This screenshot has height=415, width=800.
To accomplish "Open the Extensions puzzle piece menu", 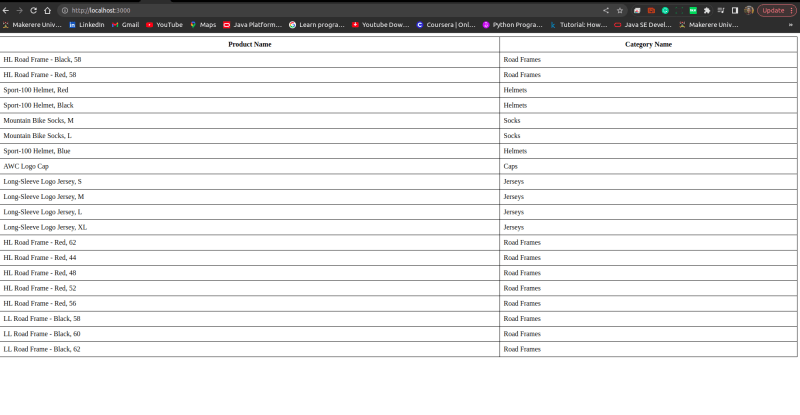I will pyautogui.click(x=707, y=10).
